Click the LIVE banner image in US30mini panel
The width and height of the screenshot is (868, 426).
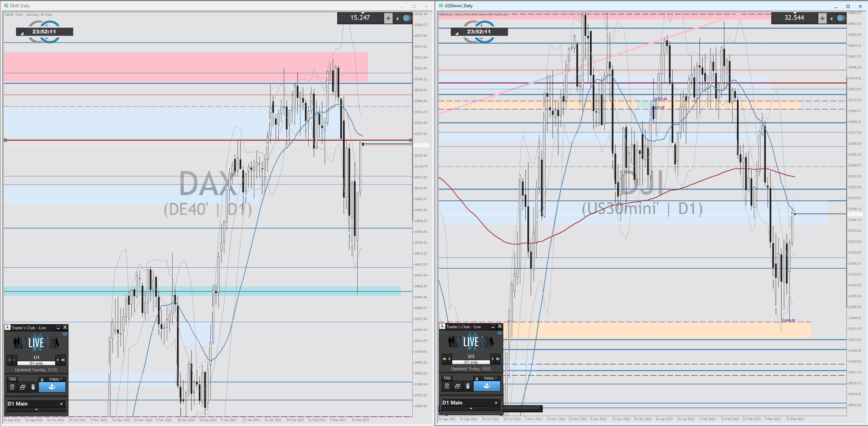point(471,342)
